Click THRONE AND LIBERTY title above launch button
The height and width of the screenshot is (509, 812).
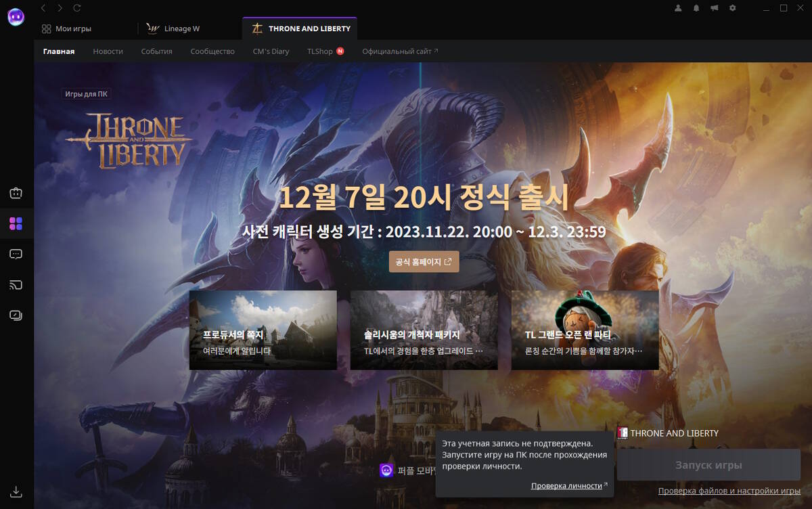point(674,433)
